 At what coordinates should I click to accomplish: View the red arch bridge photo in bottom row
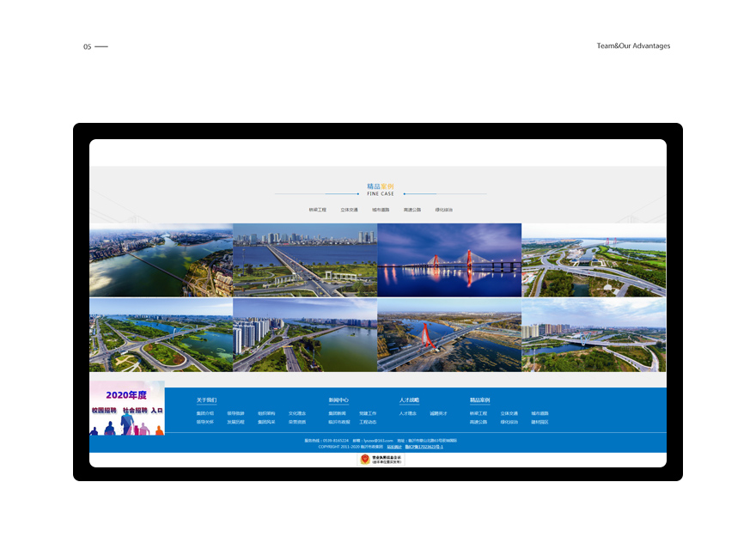tap(449, 335)
